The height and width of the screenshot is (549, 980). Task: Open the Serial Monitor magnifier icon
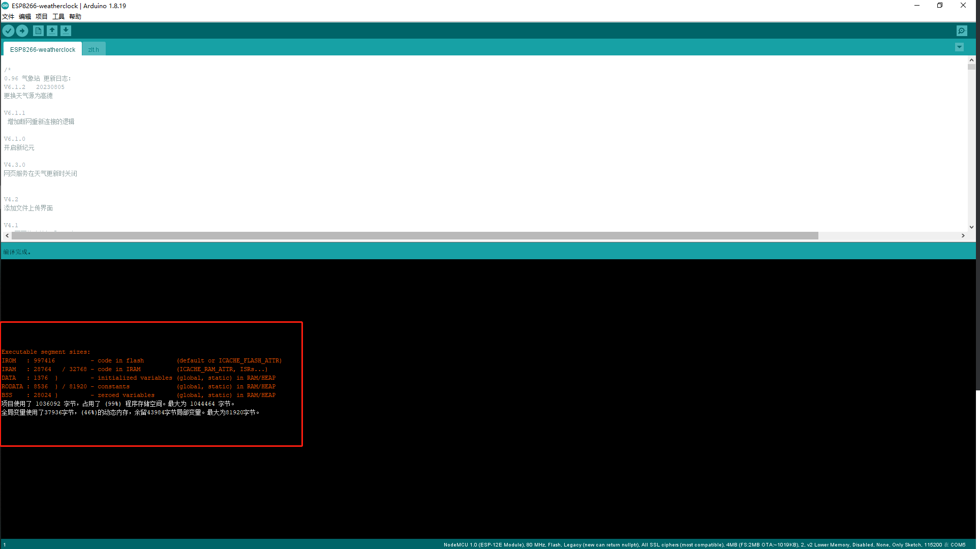click(x=962, y=31)
